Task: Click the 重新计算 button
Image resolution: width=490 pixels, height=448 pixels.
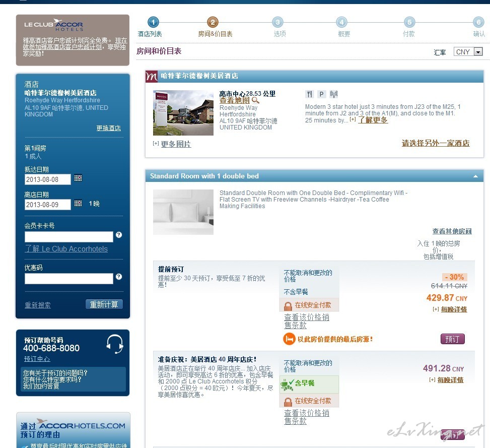Action: point(104,304)
